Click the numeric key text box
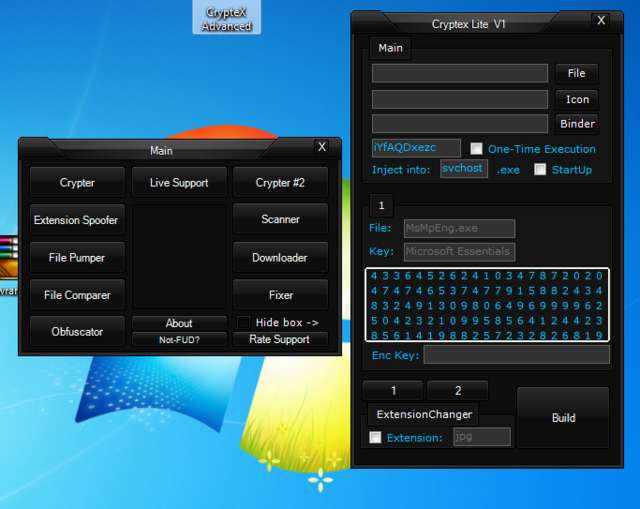 click(x=487, y=305)
